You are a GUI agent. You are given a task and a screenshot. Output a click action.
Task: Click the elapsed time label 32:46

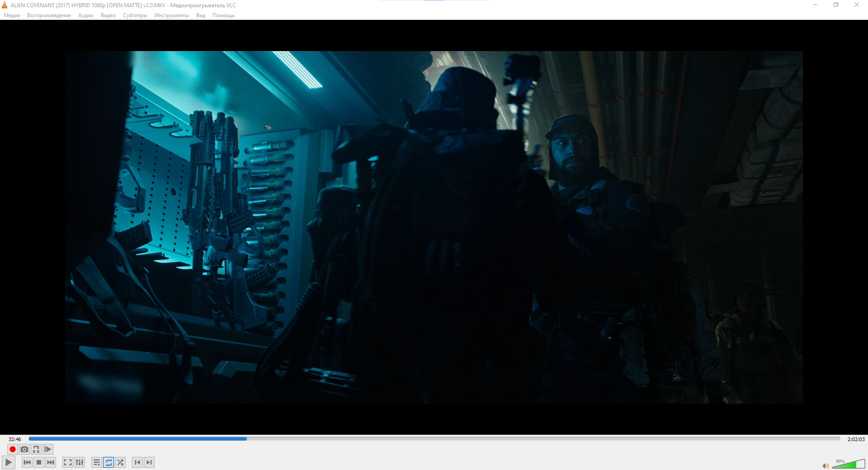click(x=15, y=439)
